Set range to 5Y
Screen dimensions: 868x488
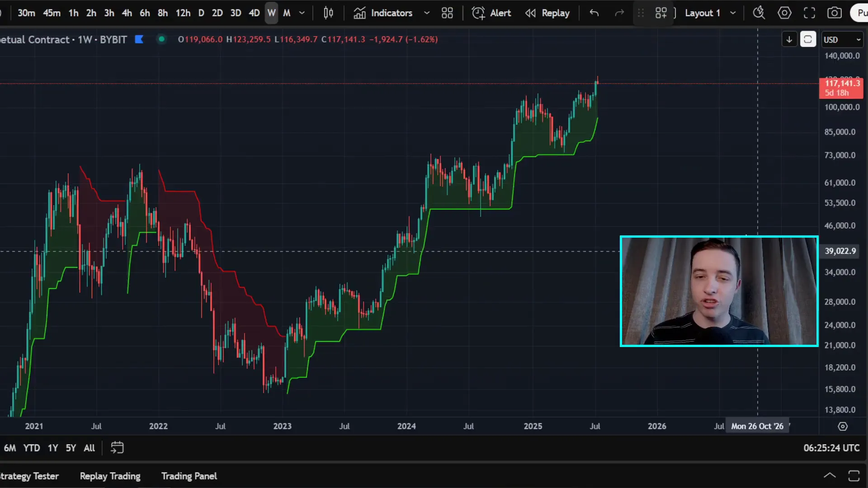click(x=71, y=448)
